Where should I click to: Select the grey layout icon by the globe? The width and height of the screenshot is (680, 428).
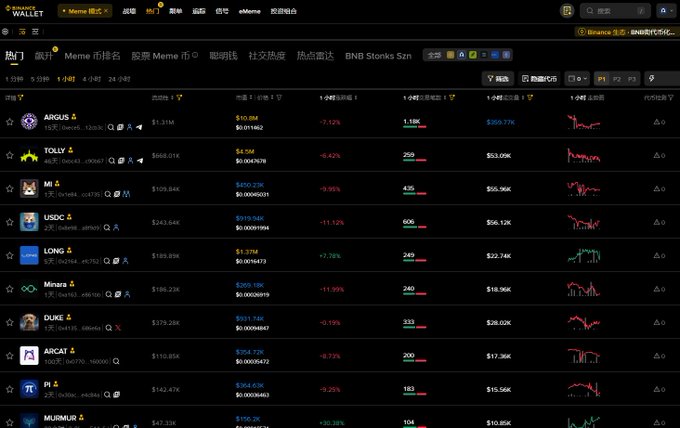(35, 32)
